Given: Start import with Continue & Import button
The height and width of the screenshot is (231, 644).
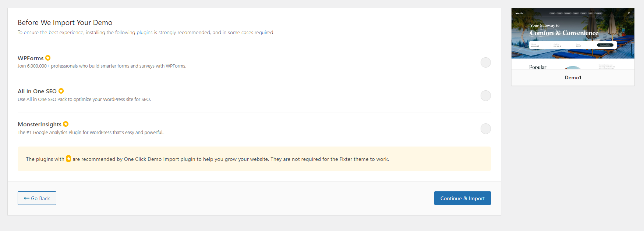Looking at the screenshot, I should 463,198.
